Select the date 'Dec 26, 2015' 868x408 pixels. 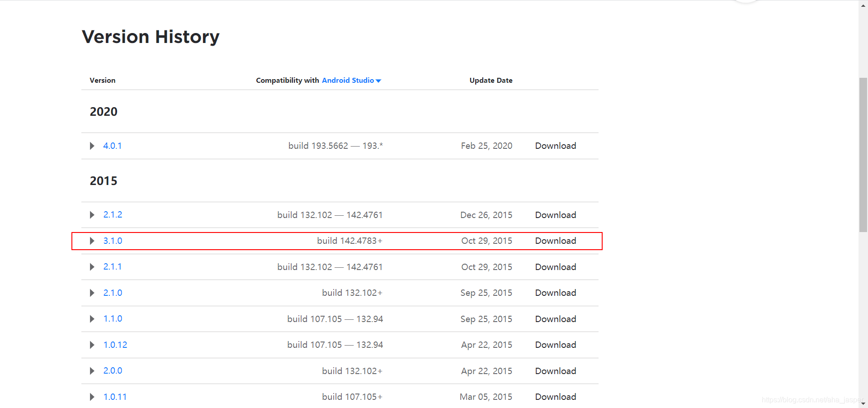[x=486, y=215]
